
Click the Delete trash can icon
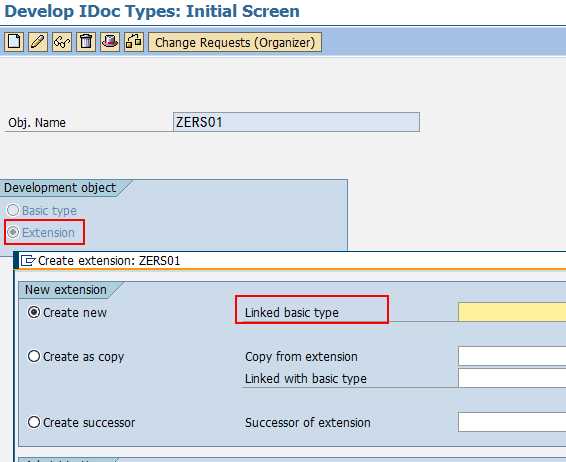pos(86,42)
